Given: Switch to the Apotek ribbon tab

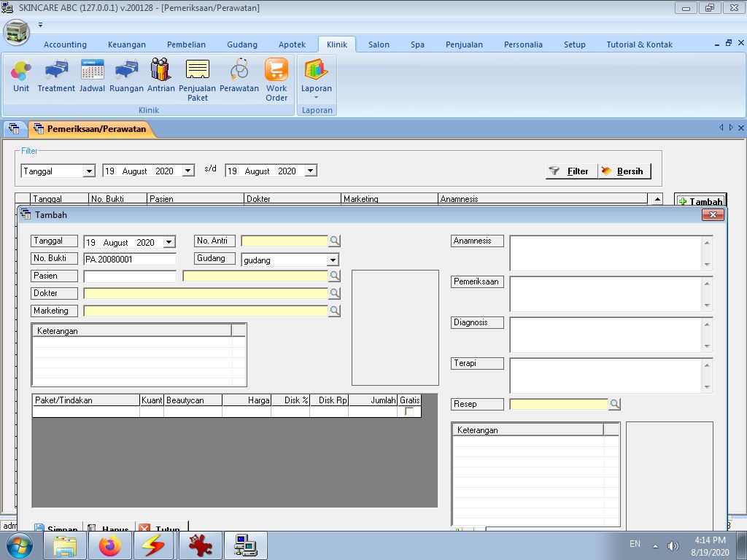Looking at the screenshot, I should coord(292,44).
